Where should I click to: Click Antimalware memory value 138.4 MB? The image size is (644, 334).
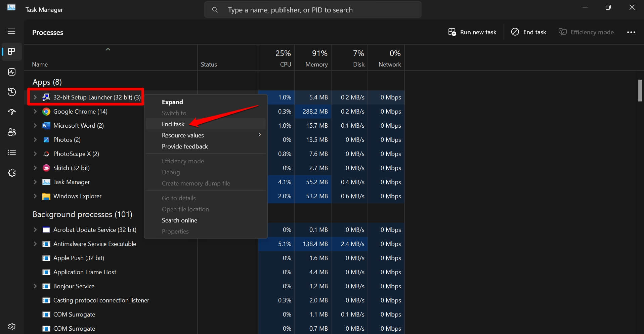(x=315, y=244)
